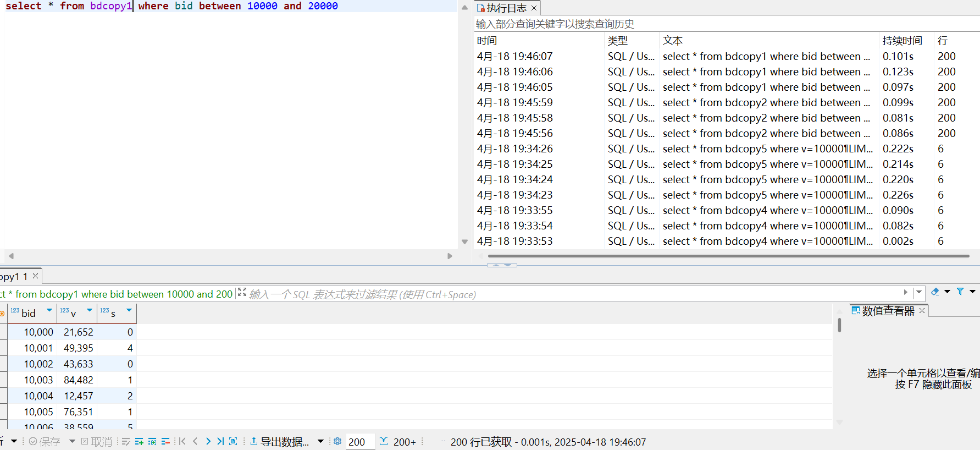The image size is (980, 450).
Task: Open dropdown next to export data button
Action: pyautogui.click(x=320, y=441)
